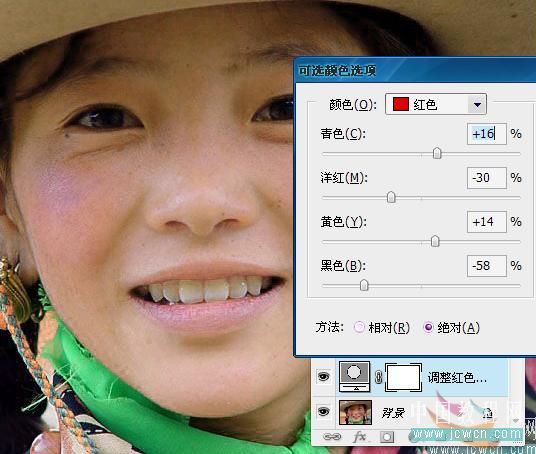Click the 可选颜色选项 dialog title bar
This screenshot has height=454, width=536.
tap(415, 70)
